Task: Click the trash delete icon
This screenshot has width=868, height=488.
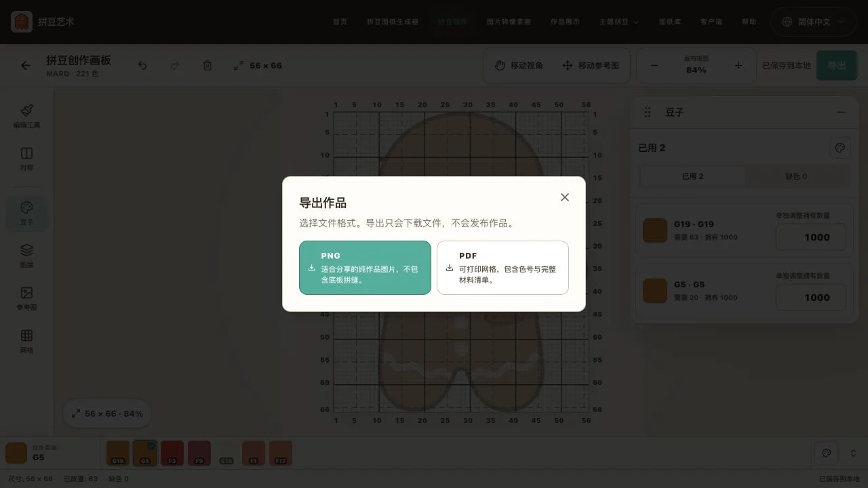Action: pos(208,66)
